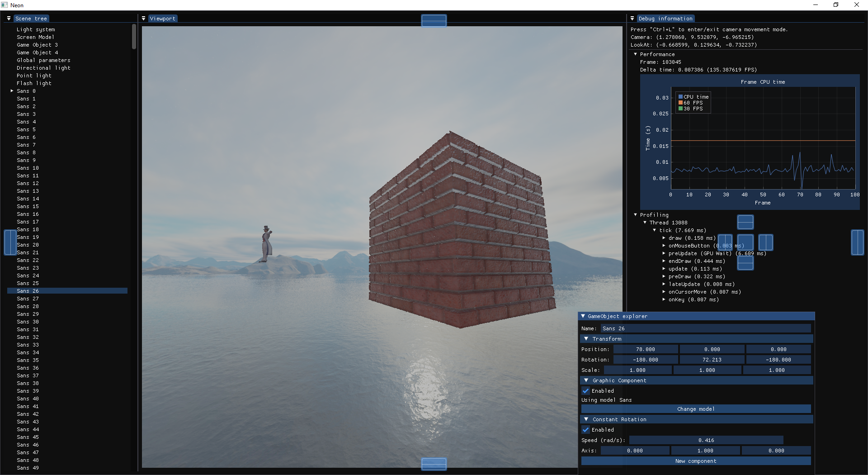Click the Speed (rad/s) value field
This screenshot has height=475, width=868.
(x=706, y=440)
